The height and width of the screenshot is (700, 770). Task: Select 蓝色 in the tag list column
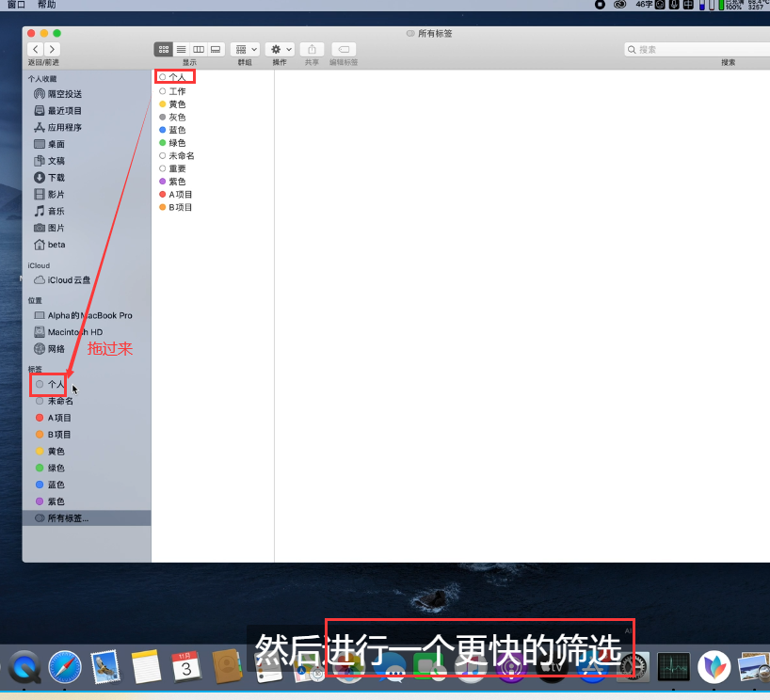173,130
